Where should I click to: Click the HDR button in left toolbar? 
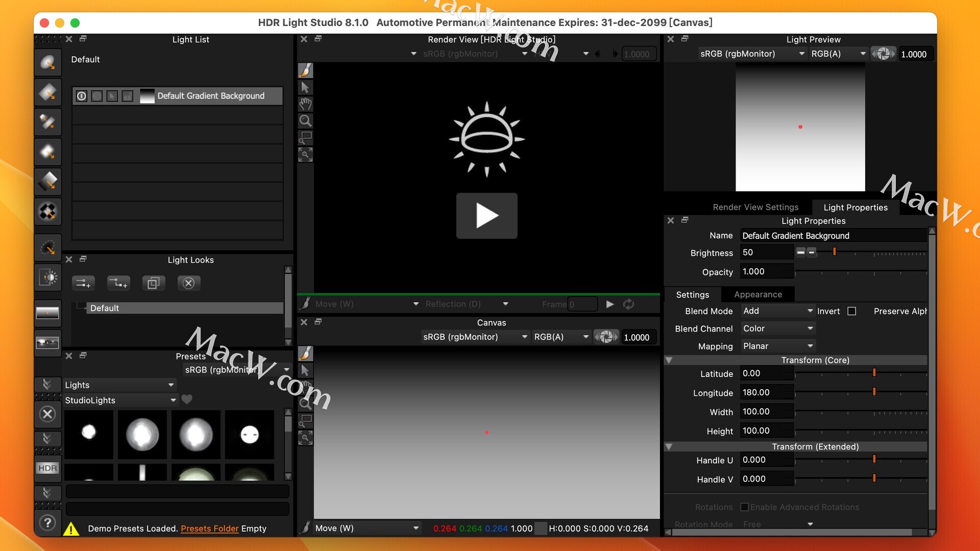47,468
